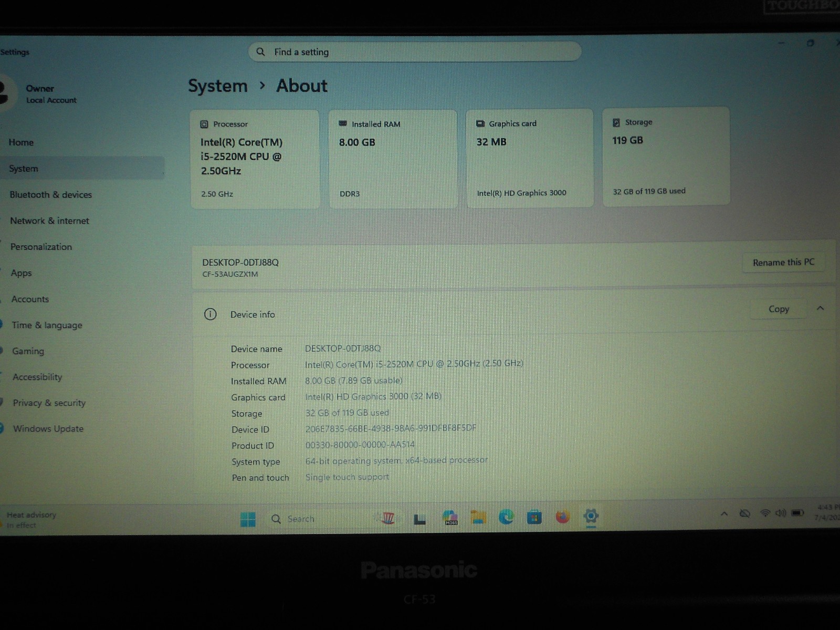Click the Storage drive icon
This screenshot has height=630, width=840.
pos(616,122)
